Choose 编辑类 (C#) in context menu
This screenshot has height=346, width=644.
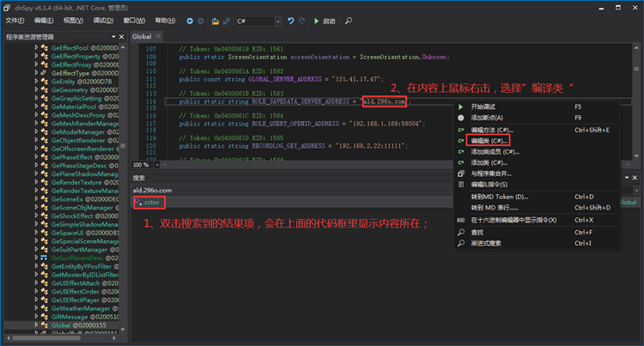(489, 140)
